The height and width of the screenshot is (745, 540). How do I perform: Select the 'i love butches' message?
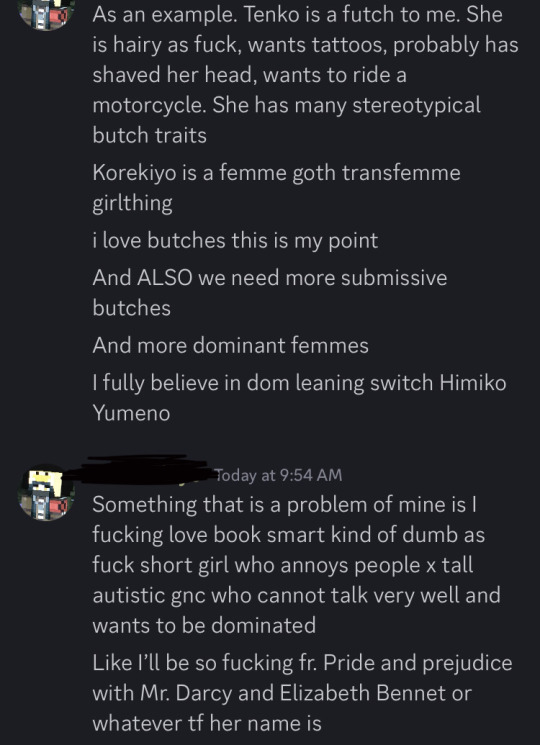point(235,240)
